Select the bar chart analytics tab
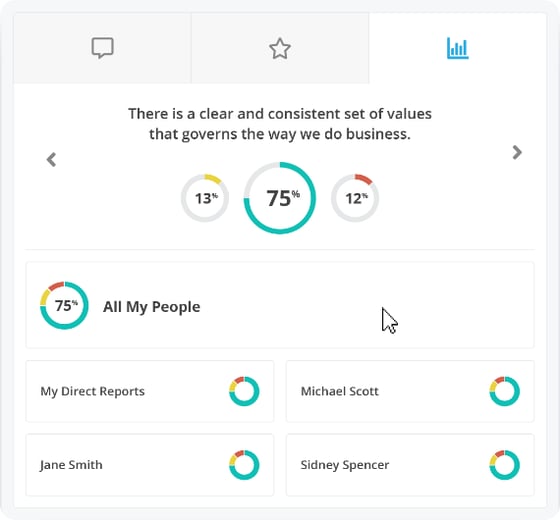This screenshot has height=520, width=560. coord(458,48)
